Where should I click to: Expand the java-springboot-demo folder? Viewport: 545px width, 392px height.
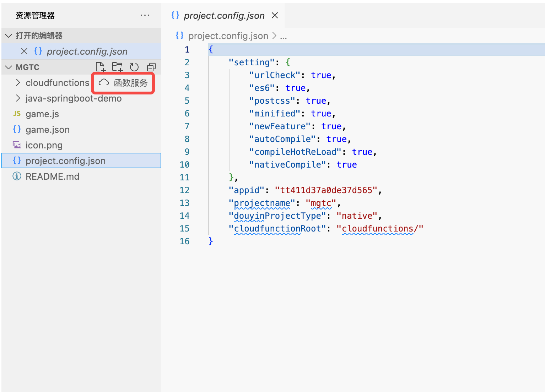click(73, 98)
